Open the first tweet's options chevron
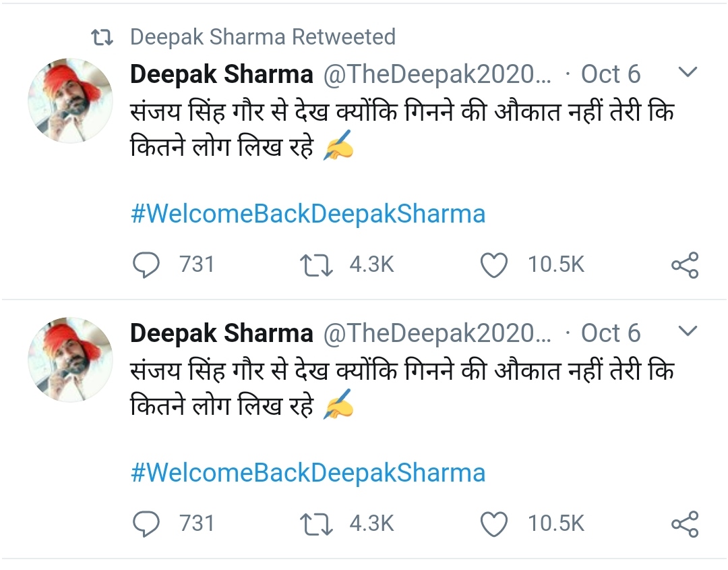728x570 pixels. coord(686,72)
